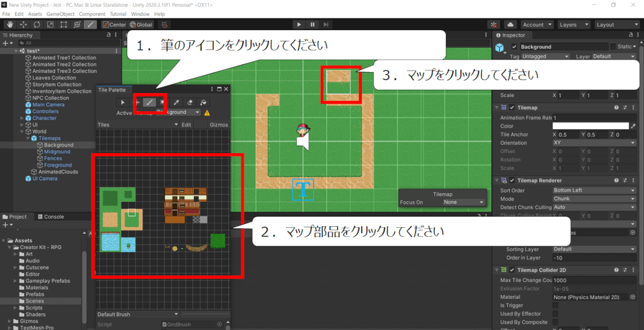Click the Tilemap Collider 2D help icon
The width and height of the screenshot is (644, 330).
pyautogui.click(x=617, y=270)
